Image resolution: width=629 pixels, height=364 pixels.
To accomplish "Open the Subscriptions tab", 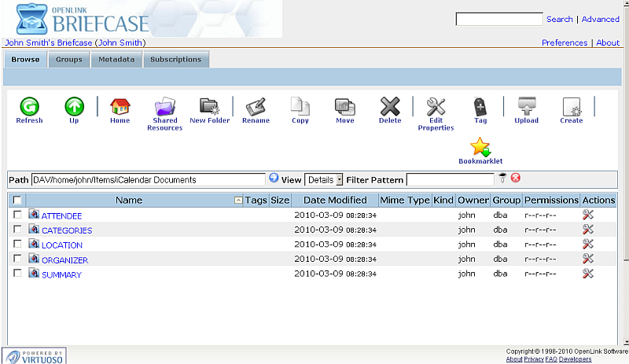I will [x=175, y=60].
